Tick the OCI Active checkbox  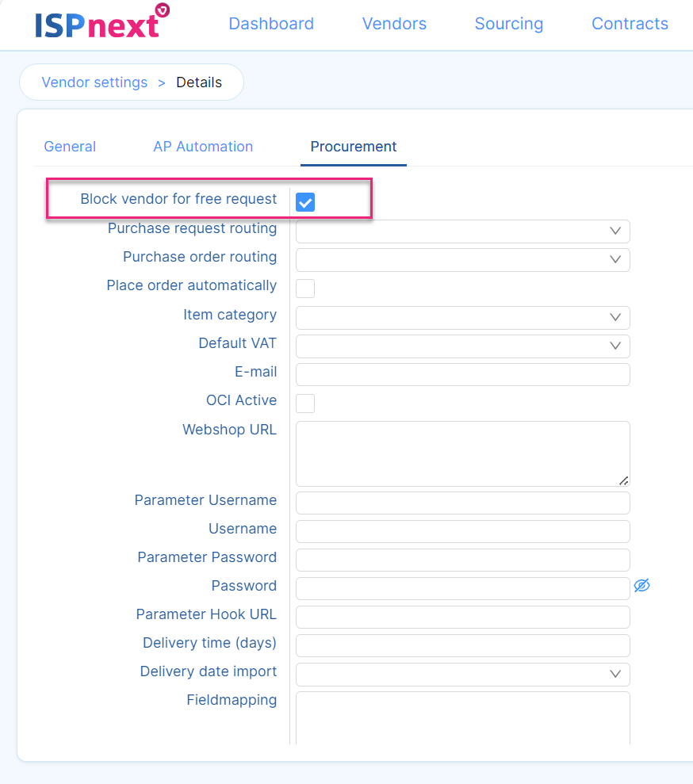[x=305, y=403]
